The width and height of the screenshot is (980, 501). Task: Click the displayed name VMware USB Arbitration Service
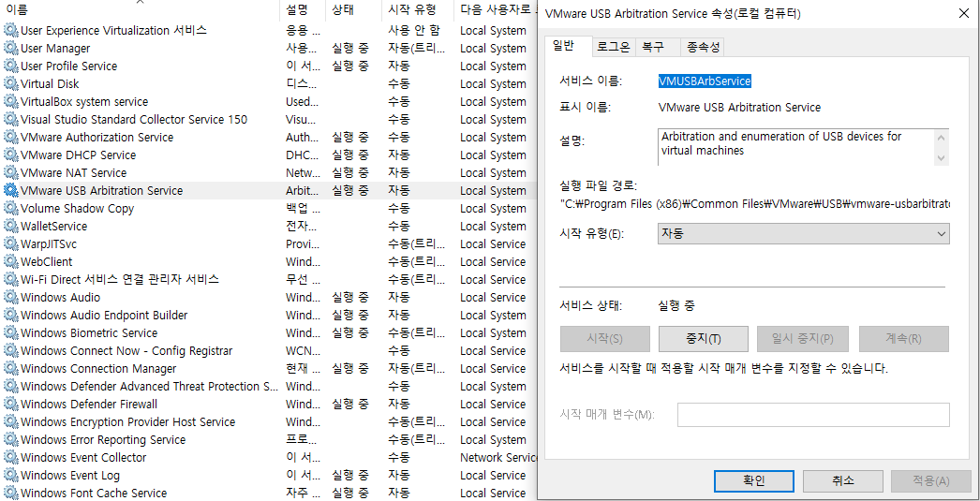point(740,108)
